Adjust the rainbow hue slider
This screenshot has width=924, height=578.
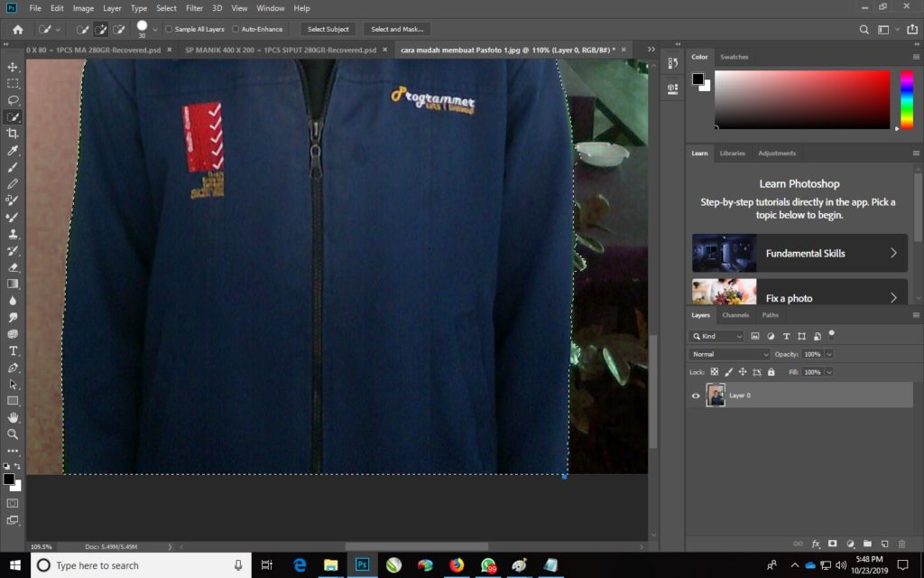907,99
